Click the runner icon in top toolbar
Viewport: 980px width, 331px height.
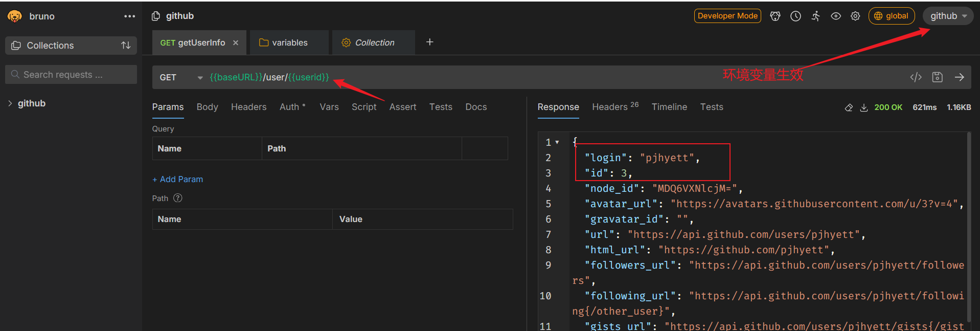pyautogui.click(x=815, y=16)
